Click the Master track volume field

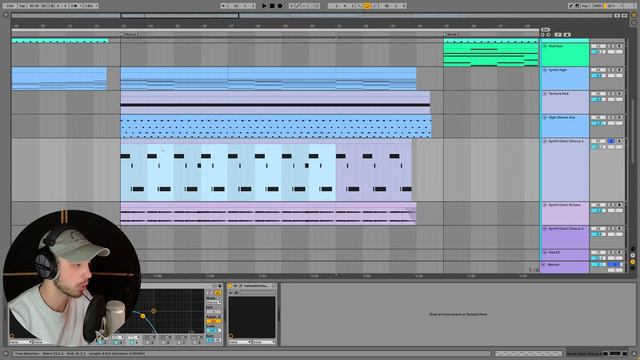click(x=598, y=264)
